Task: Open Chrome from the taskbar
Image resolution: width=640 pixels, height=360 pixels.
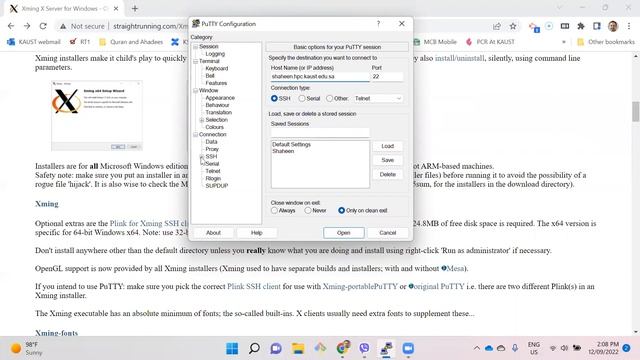Action: click(342, 348)
